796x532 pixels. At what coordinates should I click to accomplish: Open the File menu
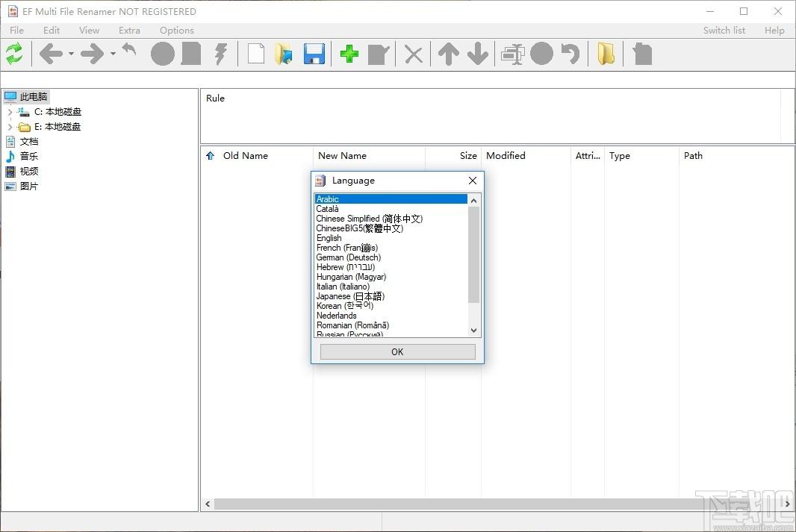pyautogui.click(x=16, y=31)
